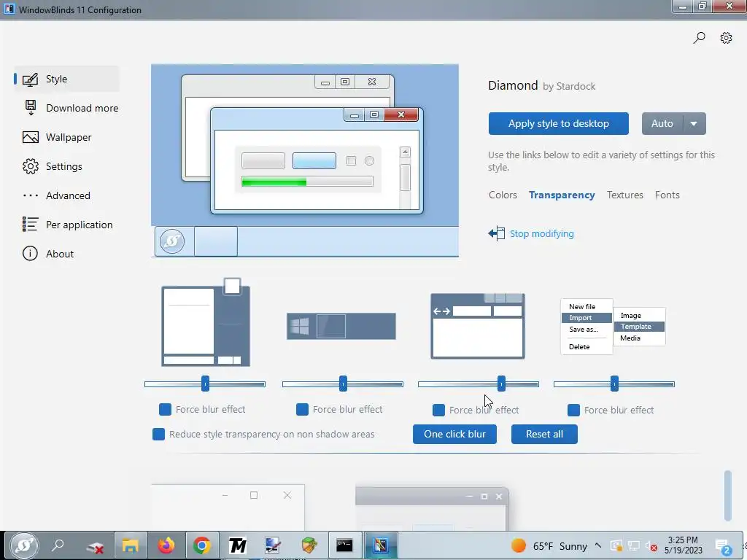Click Apply style to desktop

click(x=558, y=124)
